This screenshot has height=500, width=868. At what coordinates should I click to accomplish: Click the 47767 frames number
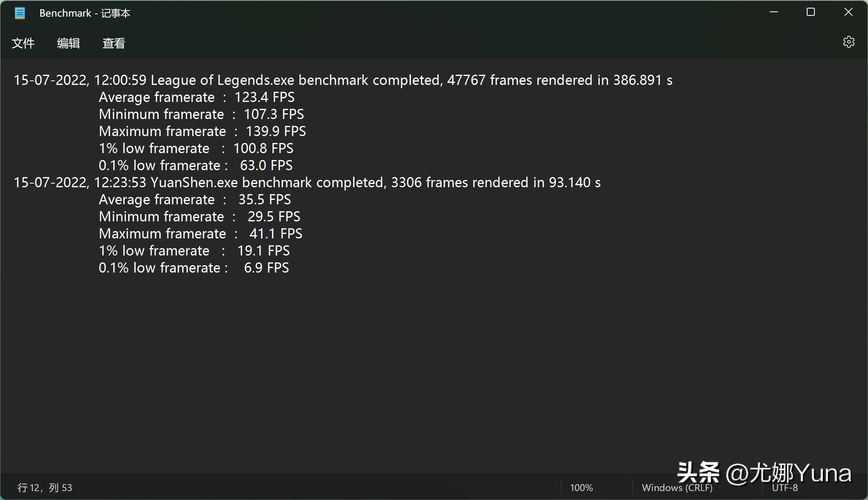pyautogui.click(x=466, y=80)
